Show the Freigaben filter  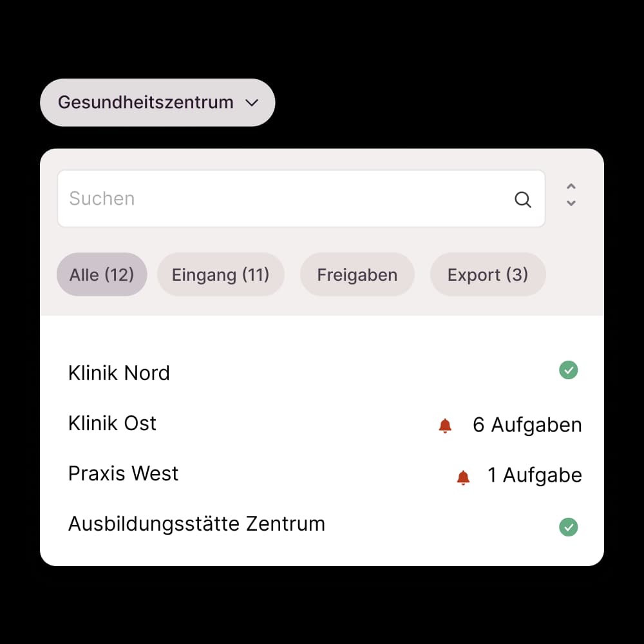tap(357, 275)
